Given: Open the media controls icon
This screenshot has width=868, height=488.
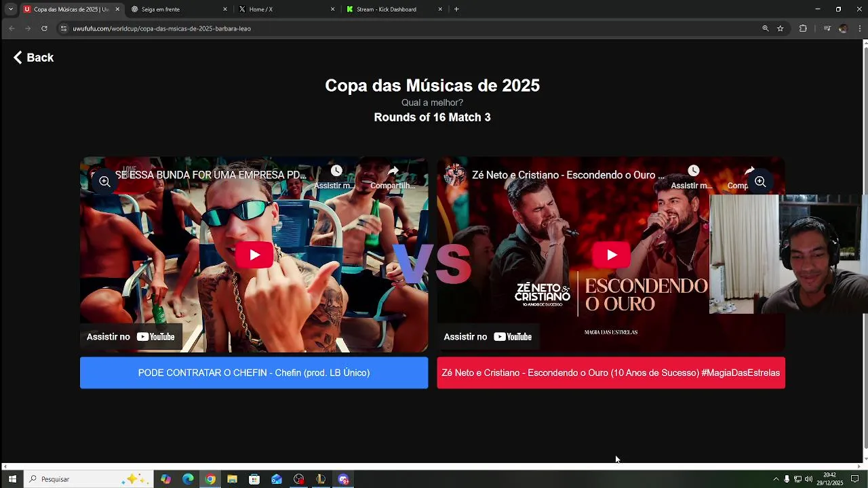Looking at the screenshot, I should pyautogui.click(x=827, y=28).
